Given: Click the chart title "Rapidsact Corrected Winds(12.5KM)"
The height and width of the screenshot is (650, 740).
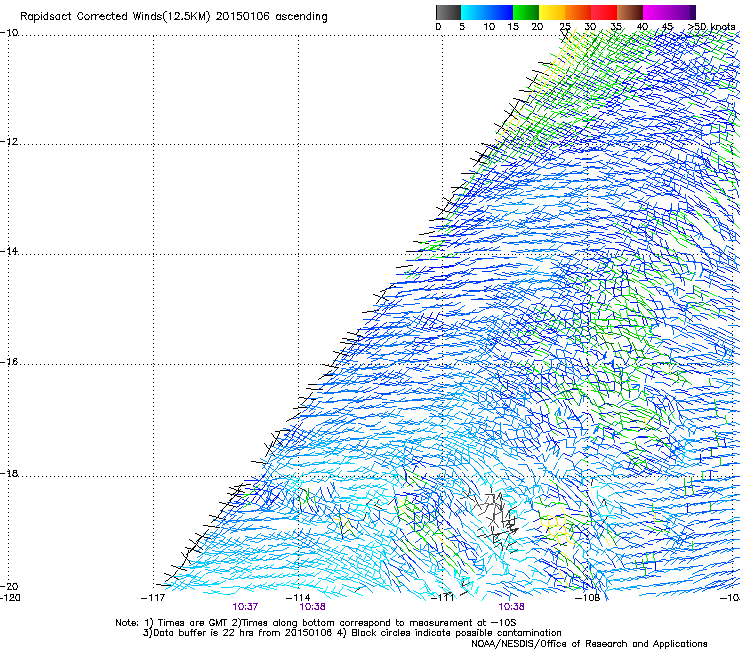Looking at the screenshot, I should 115,17.
